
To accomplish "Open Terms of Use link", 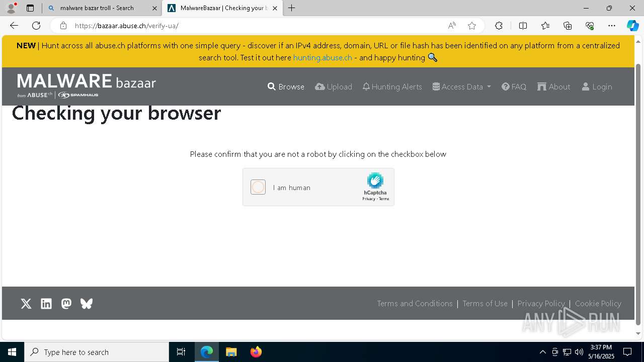I will (x=485, y=303).
